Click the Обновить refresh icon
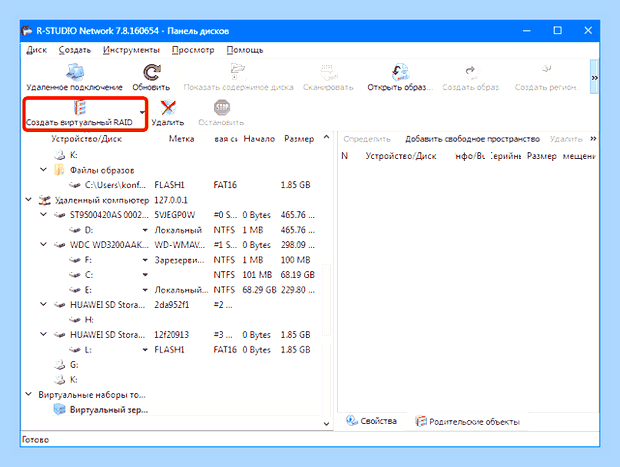620x467 pixels. [x=151, y=72]
